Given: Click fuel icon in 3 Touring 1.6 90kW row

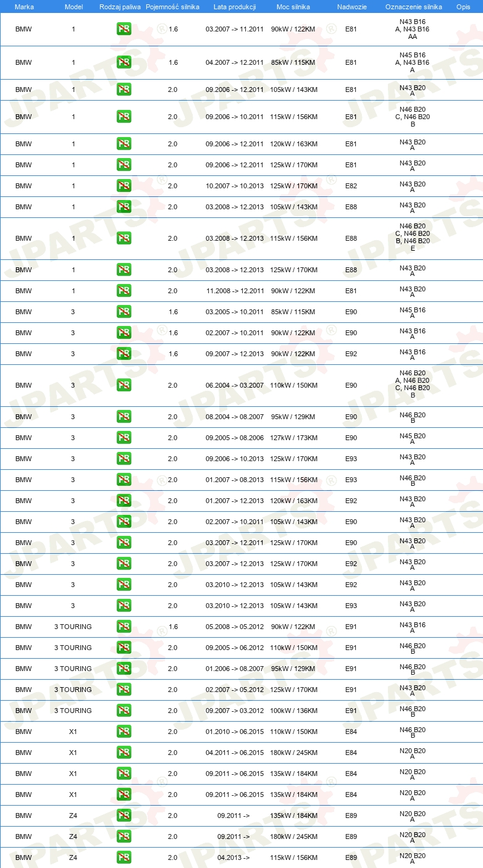Looking at the screenshot, I should point(124,627).
